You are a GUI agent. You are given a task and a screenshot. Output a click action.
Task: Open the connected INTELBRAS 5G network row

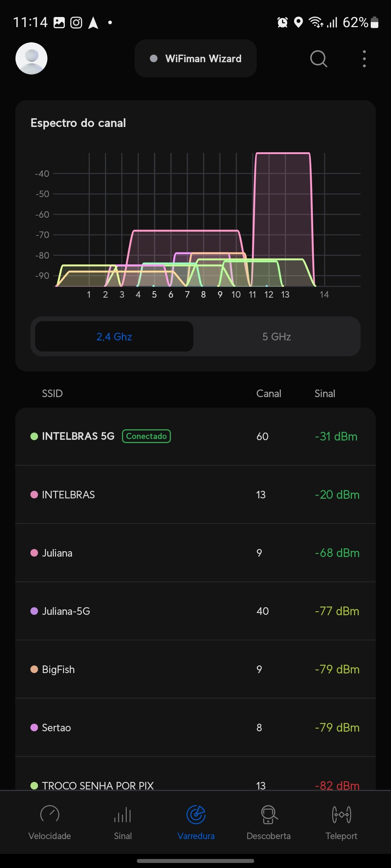click(x=195, y=436)
